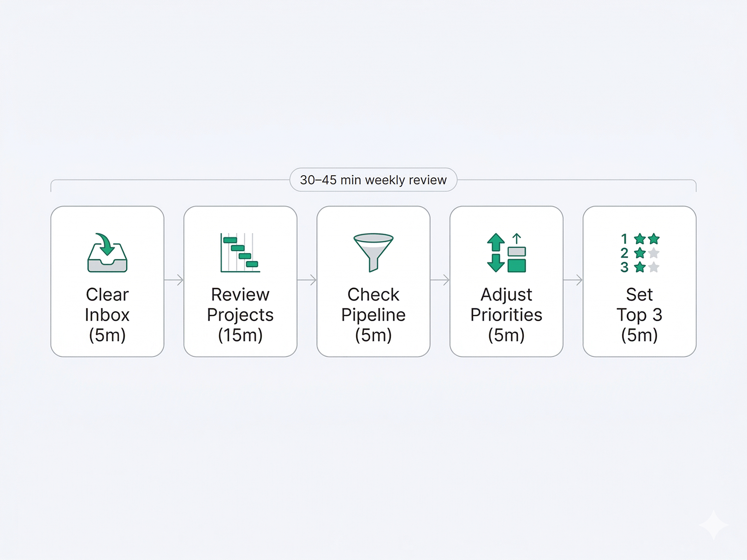The image size is (747, 560).
Task: Open the "Set Top 3 (5m)" label text
Action: tap(640, 315)
